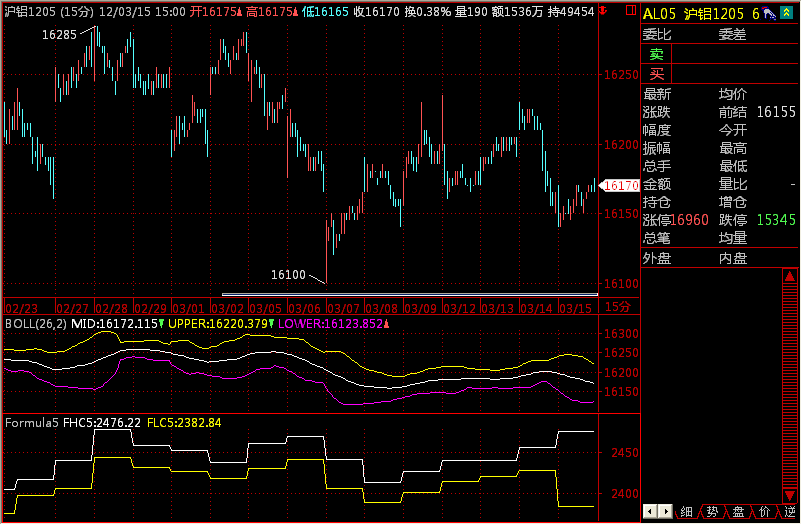The height and width of the screenshot is (525, 802).
Task: Click the 16170 current price marker
Action: click(x=621, y=186)
